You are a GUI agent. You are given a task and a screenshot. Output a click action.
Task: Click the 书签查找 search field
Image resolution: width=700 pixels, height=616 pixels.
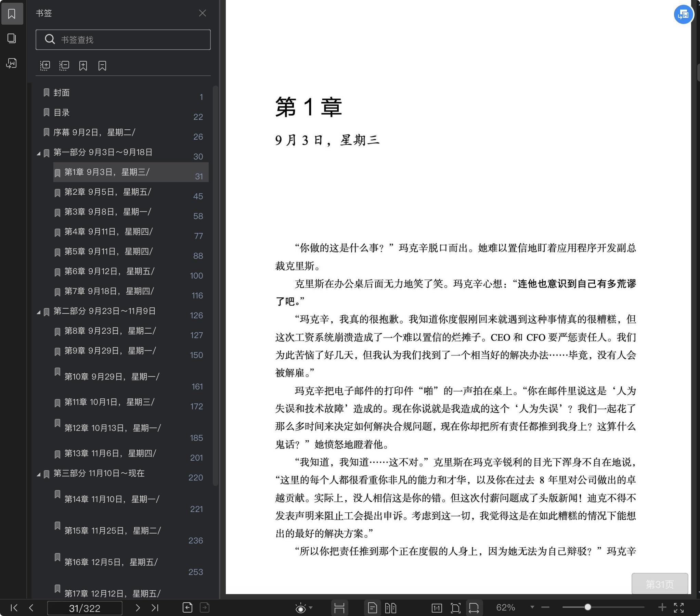click(123, 39)
